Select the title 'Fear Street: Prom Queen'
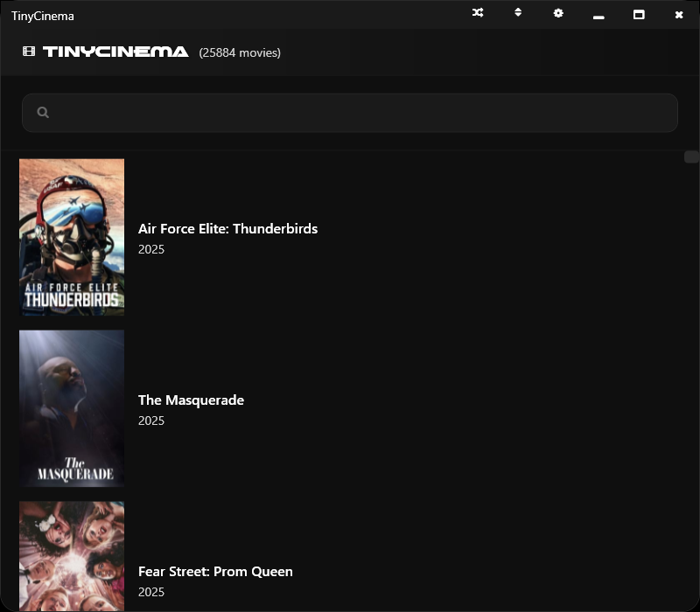The width and height of the screenshot is (700, 612). click(215, 572)
